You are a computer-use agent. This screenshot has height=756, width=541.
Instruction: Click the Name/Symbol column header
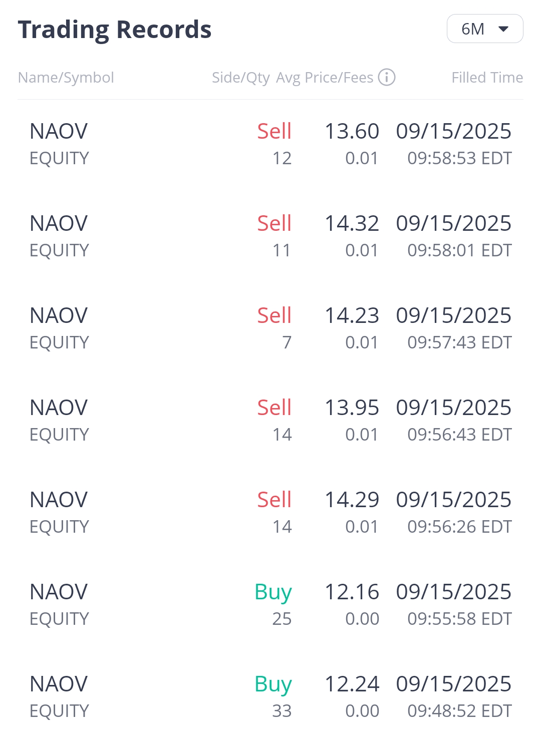tap(66, 78)
